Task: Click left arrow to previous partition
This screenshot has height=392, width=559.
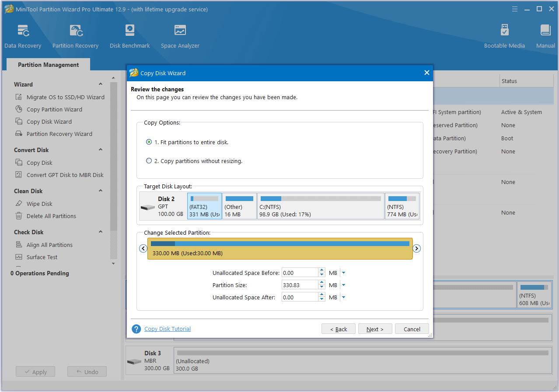Action: point(143,248)
